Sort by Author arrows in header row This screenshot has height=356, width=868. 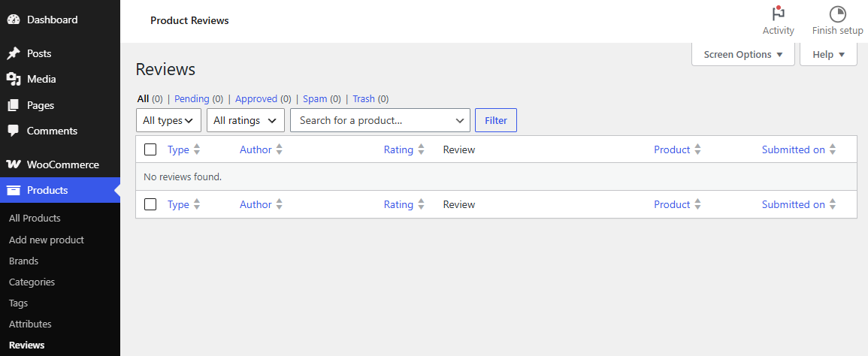(x=279, y=149)
